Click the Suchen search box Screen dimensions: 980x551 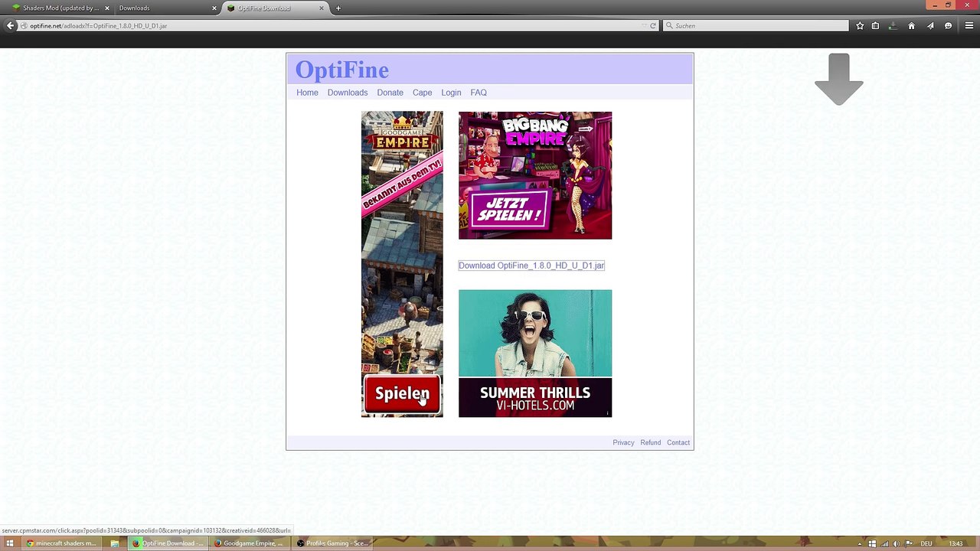pyautogui.click(x=756, y=25)
